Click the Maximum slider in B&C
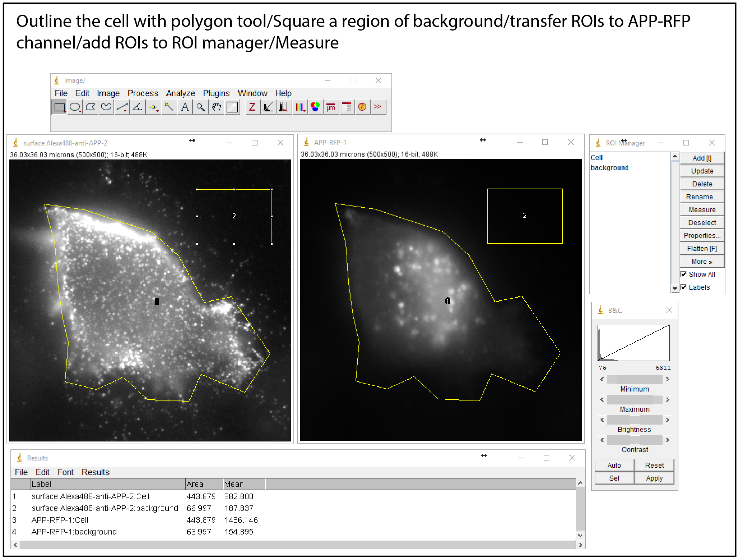 coord(635,400)
